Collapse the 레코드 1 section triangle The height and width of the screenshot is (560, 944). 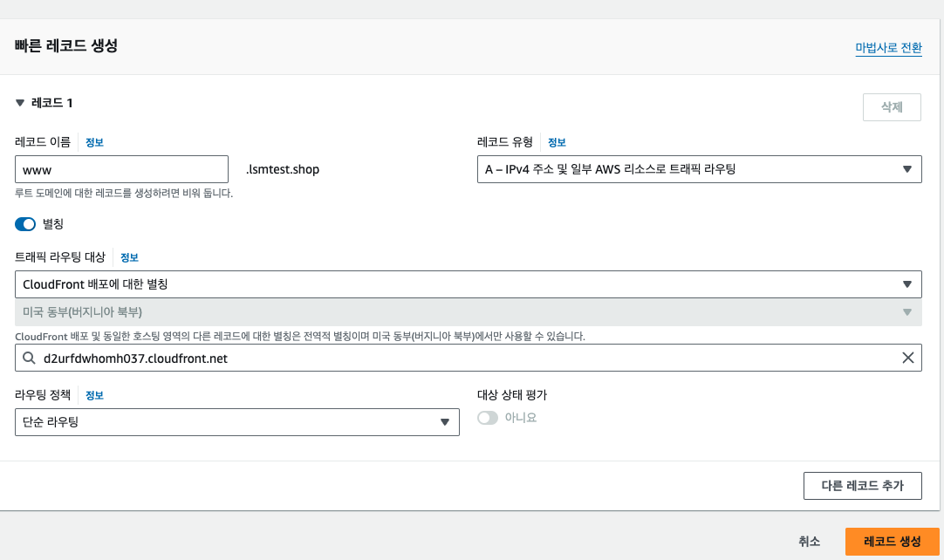[20, 103]
